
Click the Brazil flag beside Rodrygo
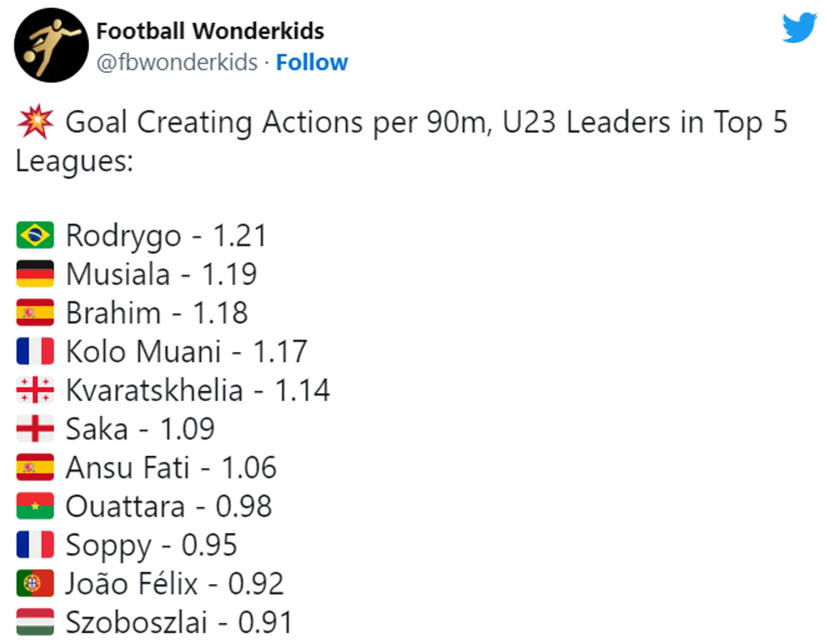(x=35, y=235)
